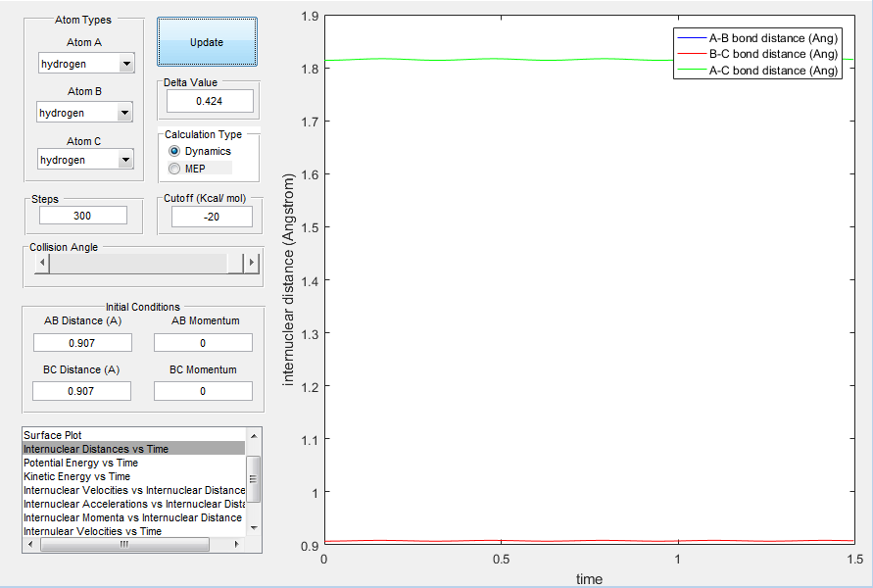Edit the BC Momentum field
873x588 pixels.
(x=203, y=391)
